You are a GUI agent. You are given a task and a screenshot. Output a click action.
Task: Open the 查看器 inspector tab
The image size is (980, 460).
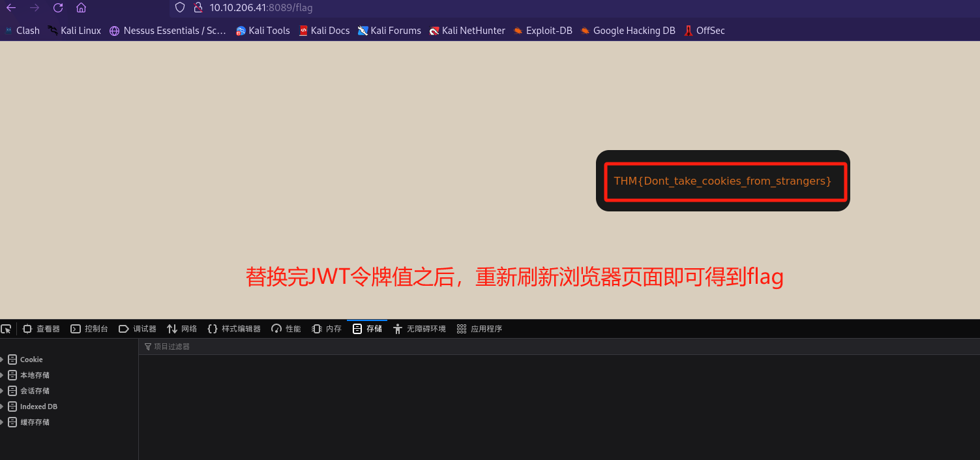[x=41, y=329]
